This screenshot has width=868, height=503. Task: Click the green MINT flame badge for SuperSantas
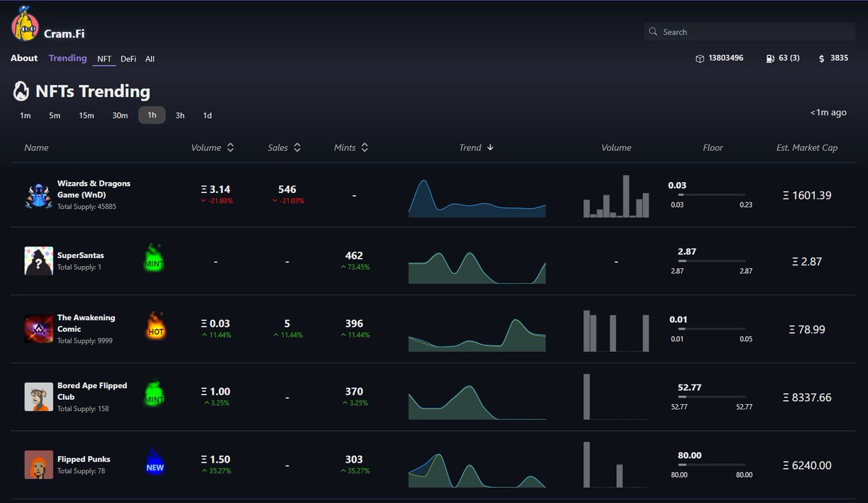coord(155,258)
